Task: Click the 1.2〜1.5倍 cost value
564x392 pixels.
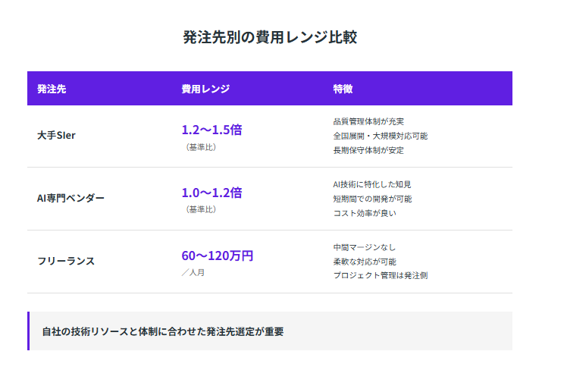Action: click(211, 130)
